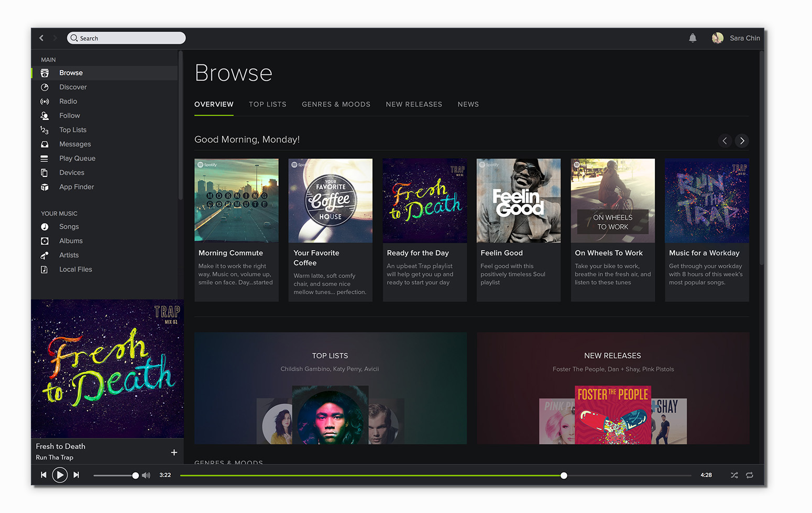
Task: Go forward with the right chevron arrow
Action: pos(54,38)
